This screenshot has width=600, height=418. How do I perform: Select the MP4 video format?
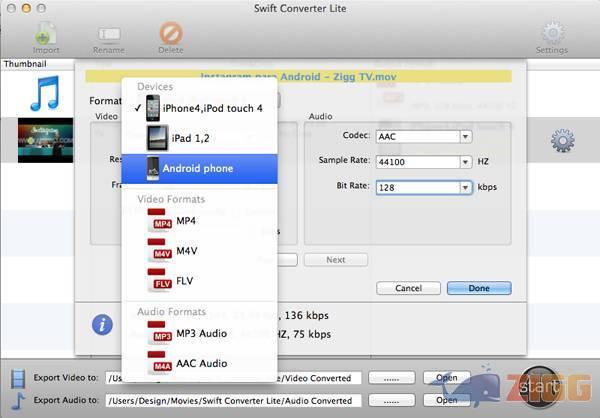point(199,221)
